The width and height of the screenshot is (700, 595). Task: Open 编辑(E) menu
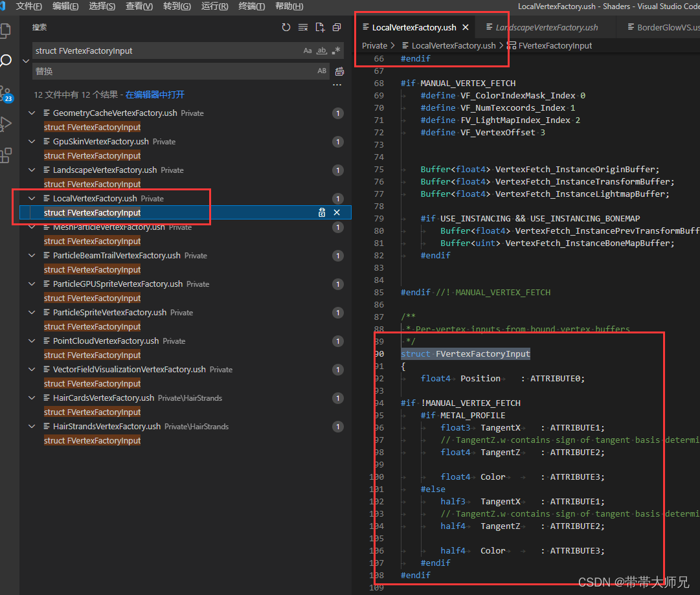click(65, 6)
